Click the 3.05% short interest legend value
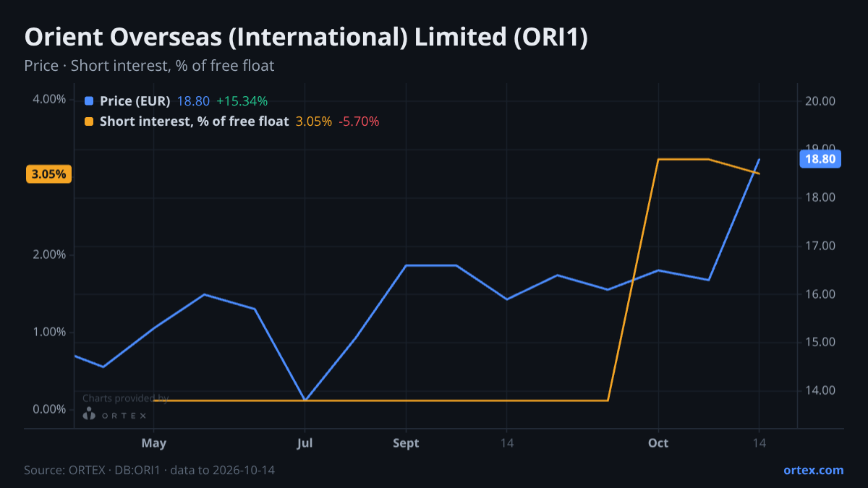The height and width of the screenshot is (488, 868). pyautogui.click(x=314, y=121)
